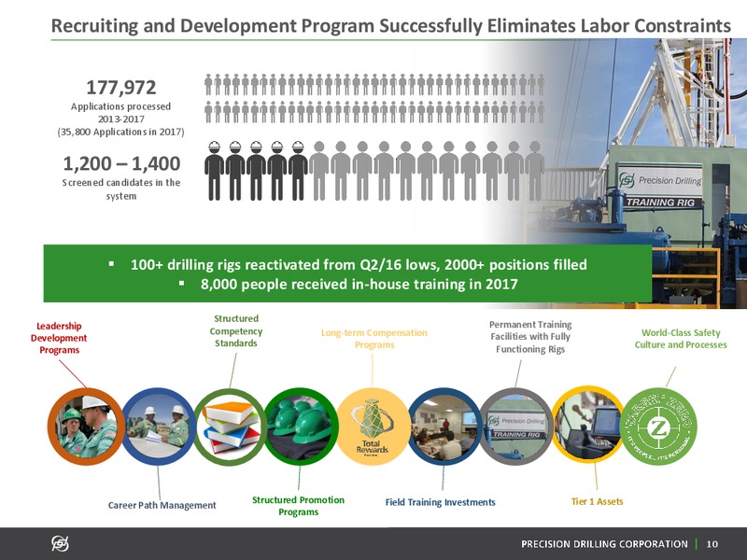Click the '100+ drilling rigs reactivated' bullet

pyautogui.click(x=359, y=264)
